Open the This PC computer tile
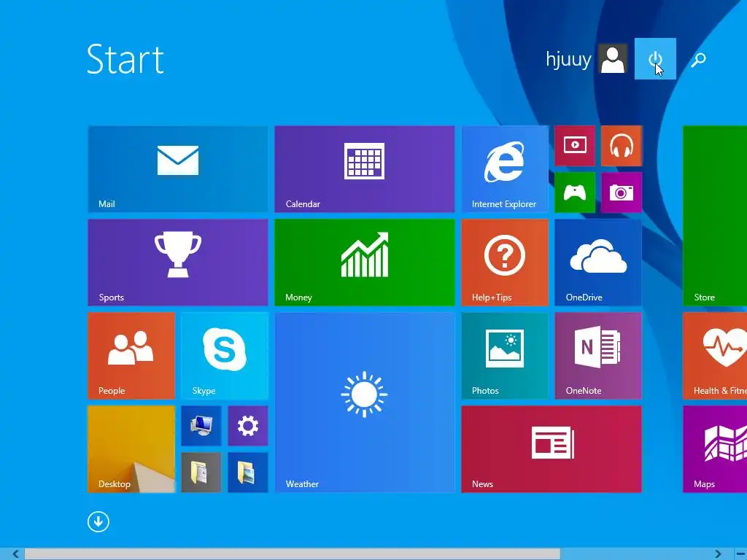Screen dimensions: 747x560 tap(201, 426)
